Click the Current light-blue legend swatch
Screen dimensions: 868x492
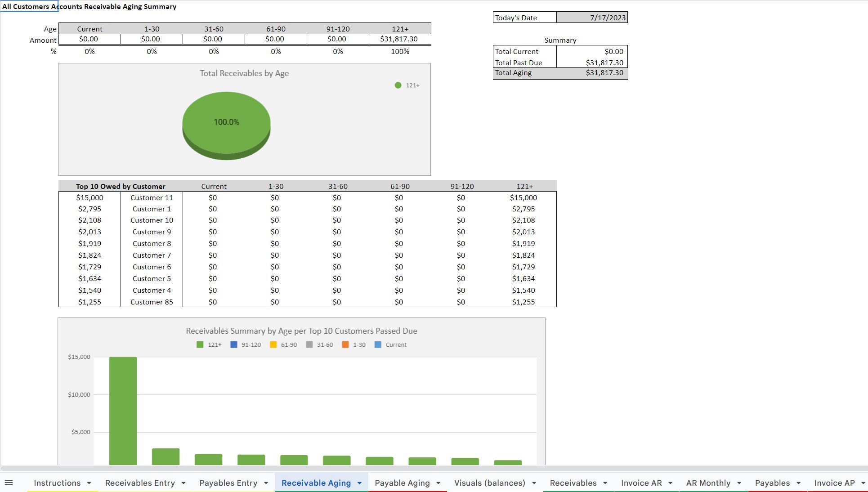point(378,344)
